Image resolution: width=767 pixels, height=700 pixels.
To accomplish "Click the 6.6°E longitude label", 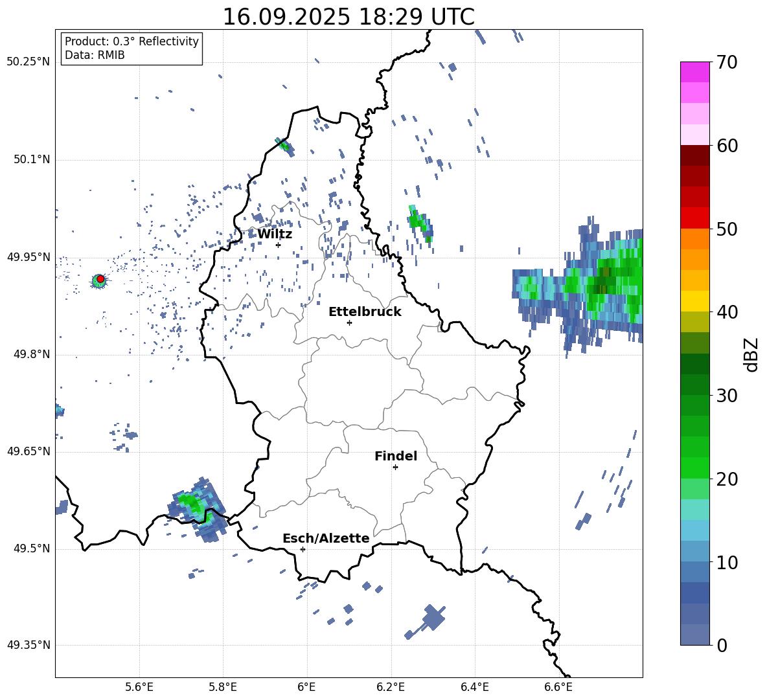I will click(x=558, y=687).
